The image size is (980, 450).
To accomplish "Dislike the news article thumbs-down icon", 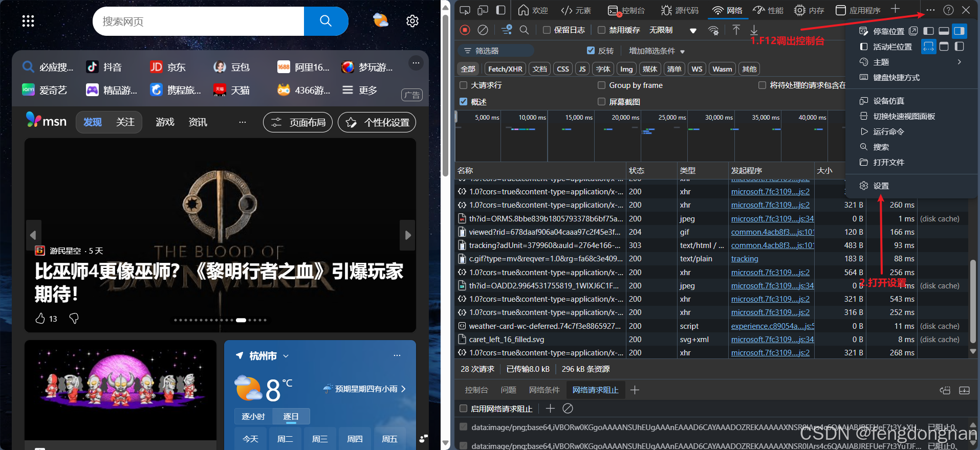I will (74, 319).
